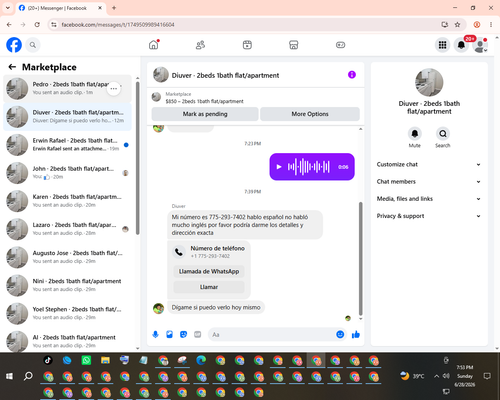Open the Menu grid icon

click(442, 45)
